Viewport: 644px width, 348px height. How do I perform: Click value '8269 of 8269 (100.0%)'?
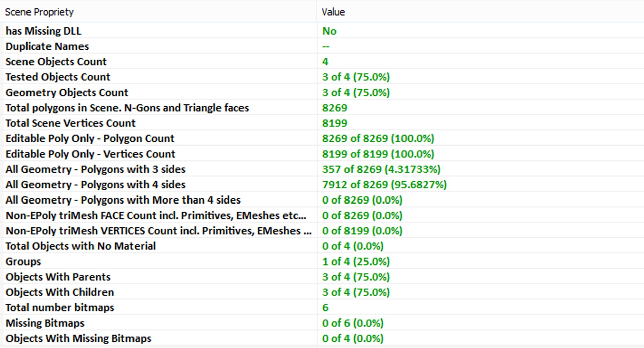[x=378, y=138]
